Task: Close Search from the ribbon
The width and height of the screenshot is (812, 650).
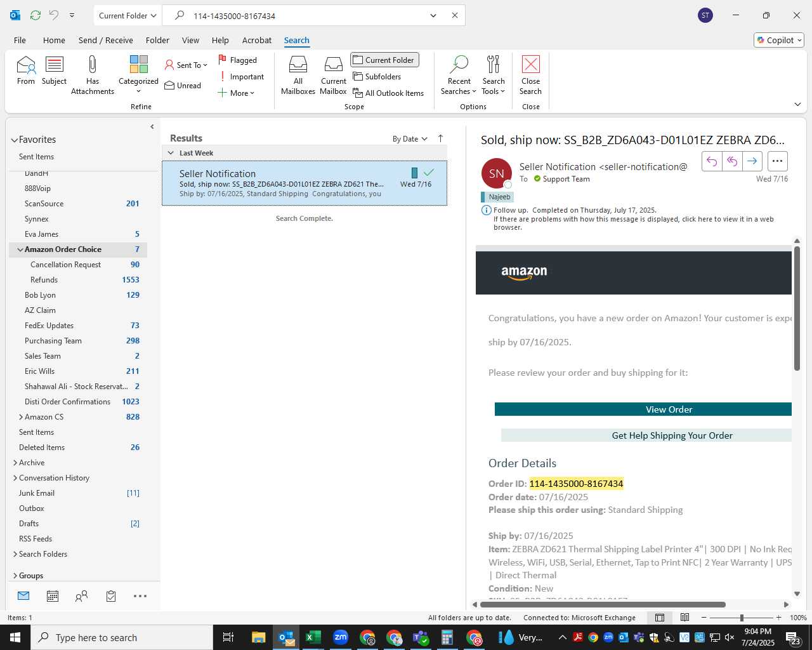Action: pos(531,75)
